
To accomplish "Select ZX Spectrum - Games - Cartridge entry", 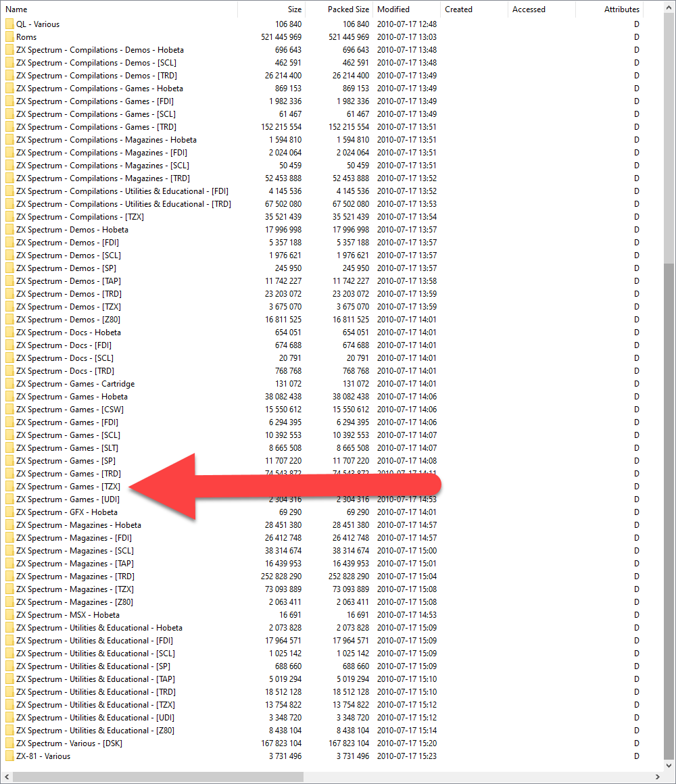I will (75, 384).
